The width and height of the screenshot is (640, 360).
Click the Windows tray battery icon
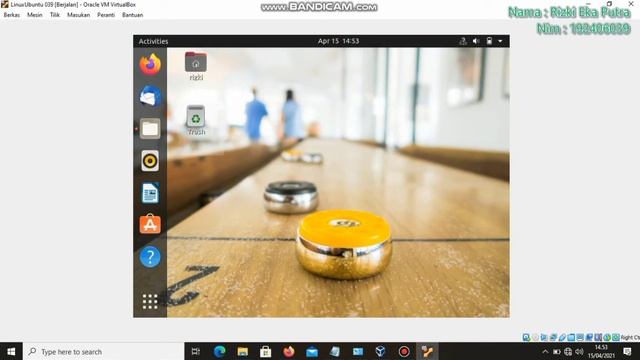(557, 351)
